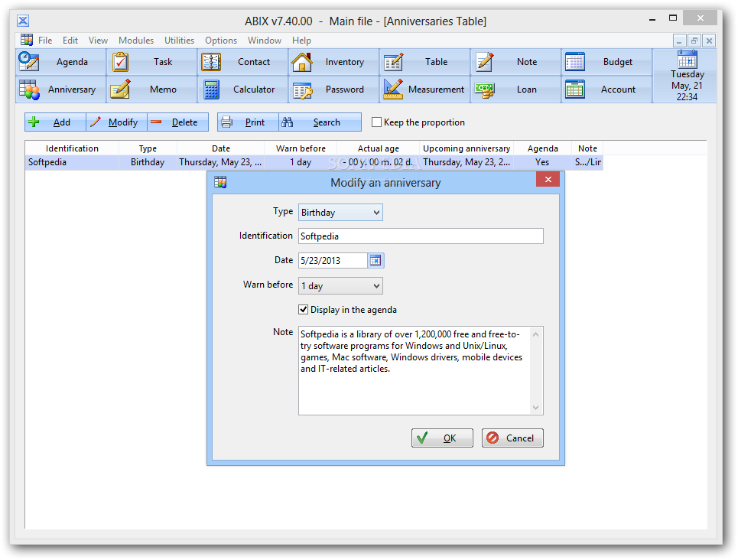This screenshot has width=738, height=560.
Task: Delete the selected anniversary
Action: click(177, 122)
